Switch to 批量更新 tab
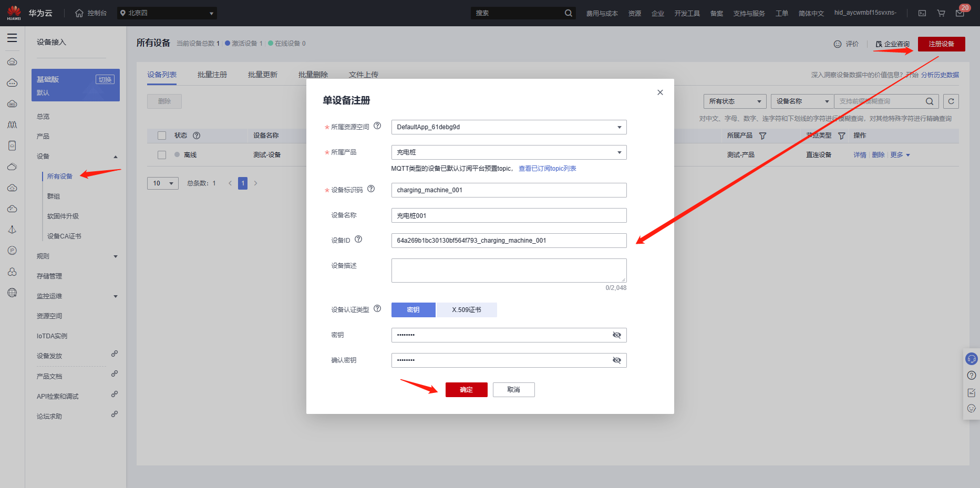Screen dimensions: 980x488 pyautogui.click(x=263, y=75)
